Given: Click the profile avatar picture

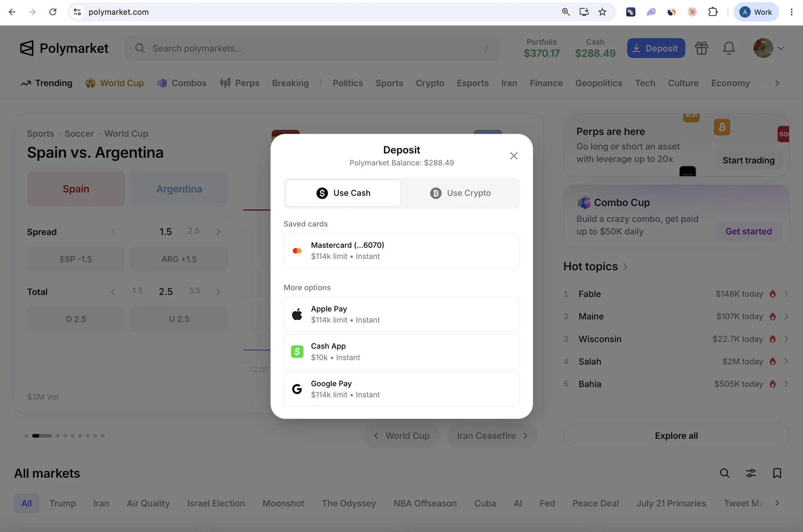Looking at the screenshot, I should [x=763, y=48].
